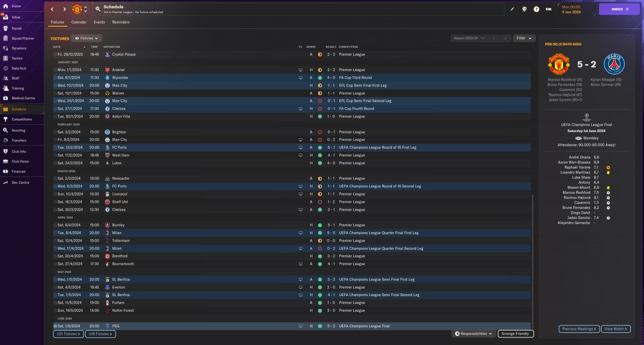The height and width of the screenshot is (345, 644).
Task: Select the Crystal Palace fixture row
Action: [x=291, y=54]
